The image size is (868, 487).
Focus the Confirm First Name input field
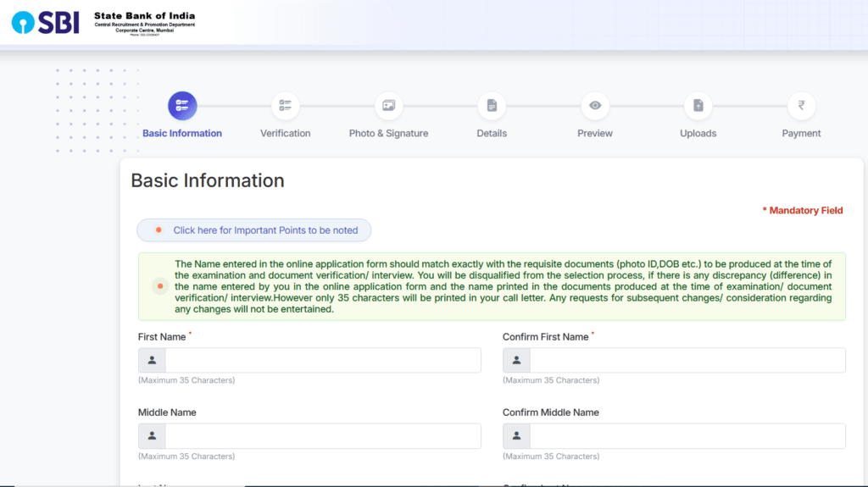[687, 360]
